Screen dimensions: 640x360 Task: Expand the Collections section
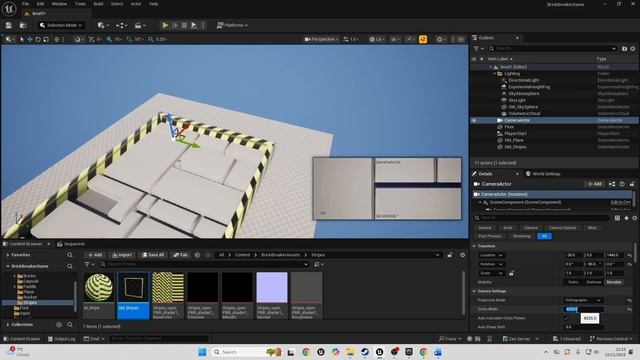[8, 324]
